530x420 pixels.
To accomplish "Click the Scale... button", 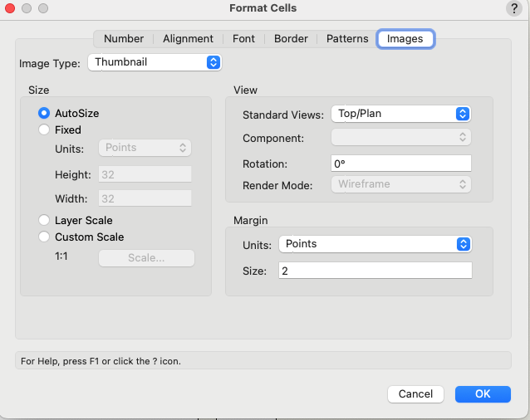I will tap(146, 258).
